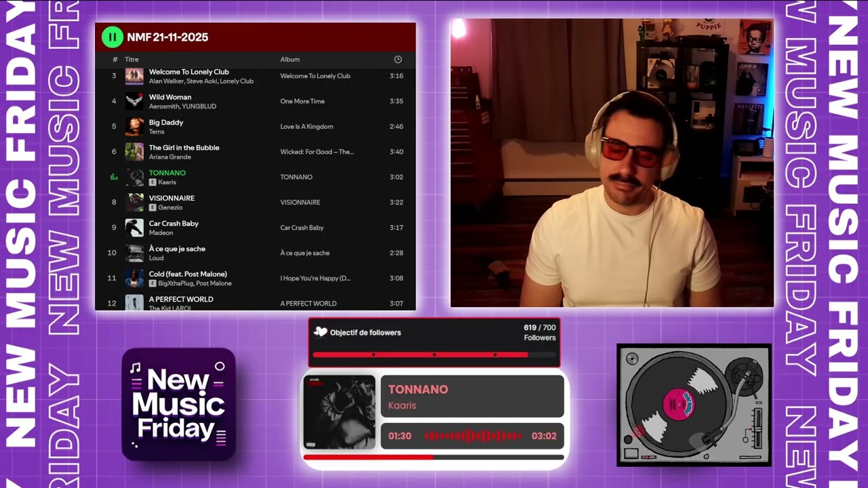868x488 pixels.
Task: Open The Girl in the Bubble cover thumbnail
Action: [x=134, y=152]
